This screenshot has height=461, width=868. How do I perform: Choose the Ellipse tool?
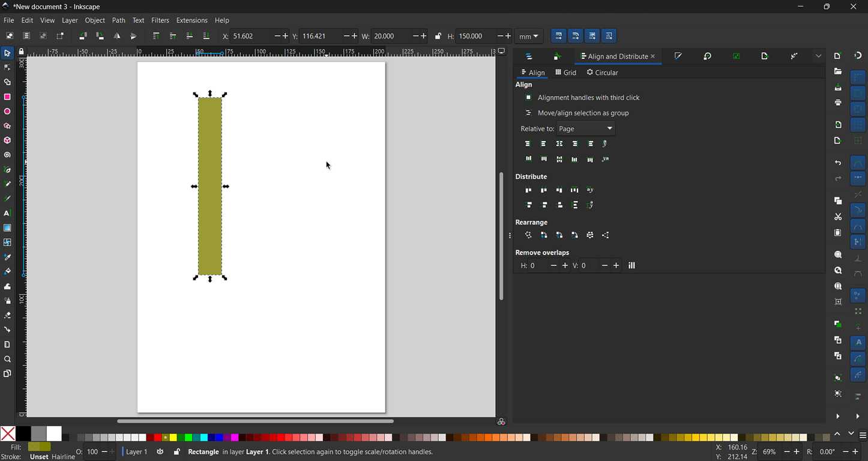click(7, 112)
